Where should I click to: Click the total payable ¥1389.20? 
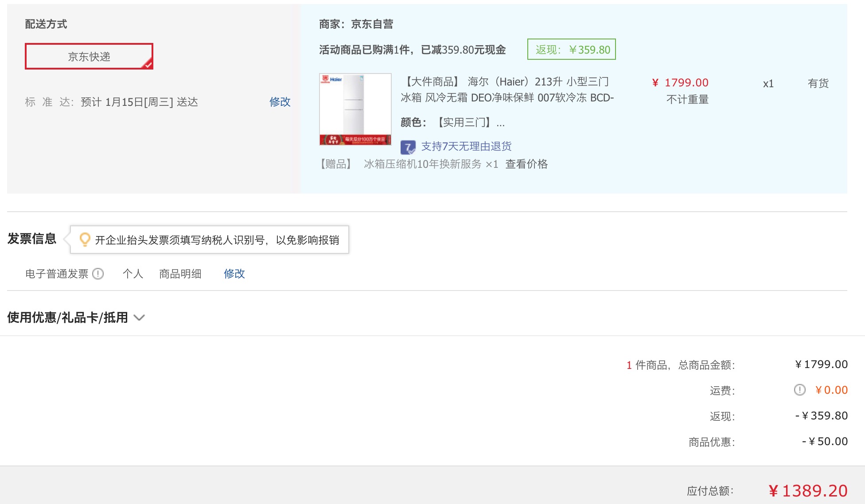coord(808,491)
